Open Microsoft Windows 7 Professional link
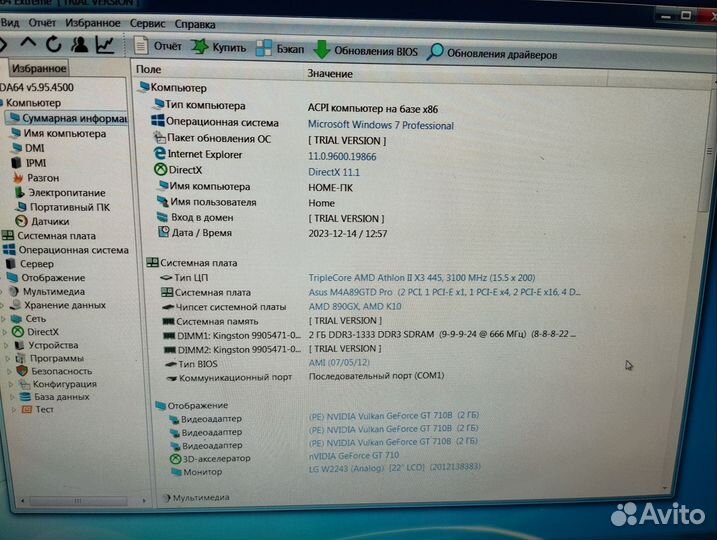The image size is (717, 540). pyautogui.click(x=380, y=125)
